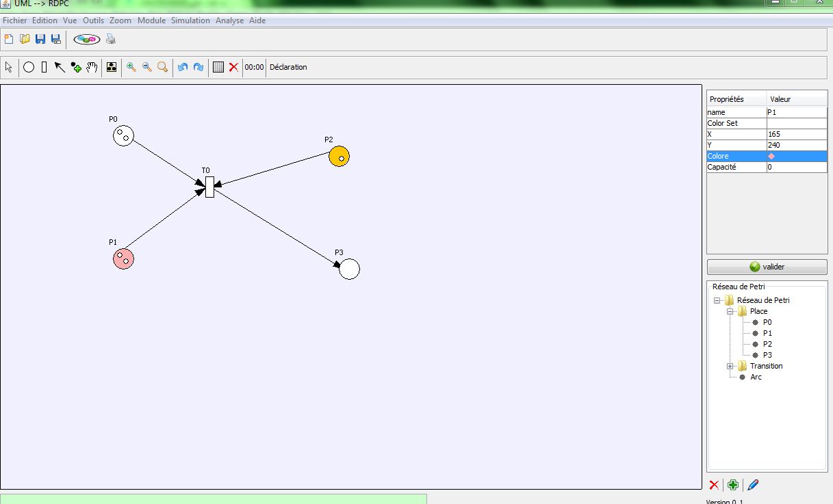Click the Déclaration button

288,67
